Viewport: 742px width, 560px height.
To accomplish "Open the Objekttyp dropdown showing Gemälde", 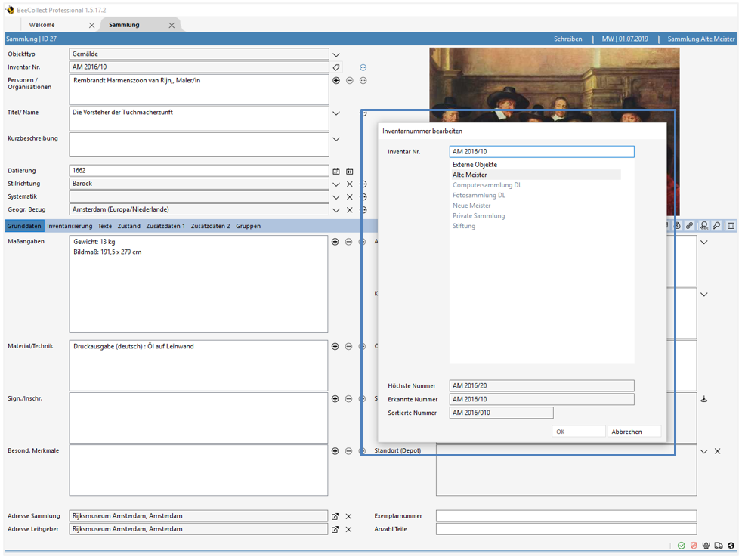I will click(335, 54).
